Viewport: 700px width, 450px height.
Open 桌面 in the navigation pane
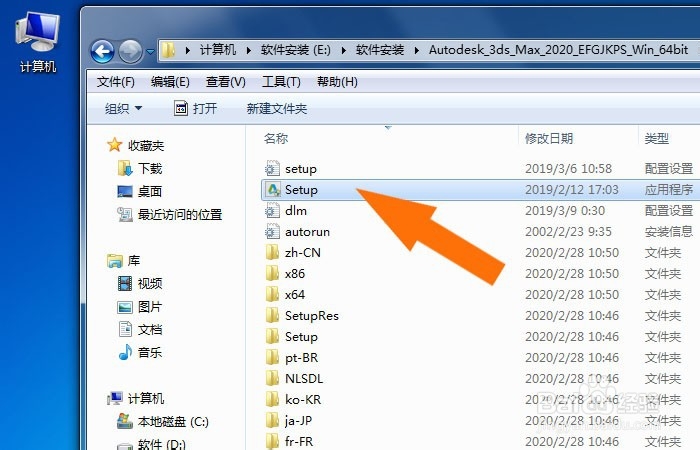[x=150, y=192]
